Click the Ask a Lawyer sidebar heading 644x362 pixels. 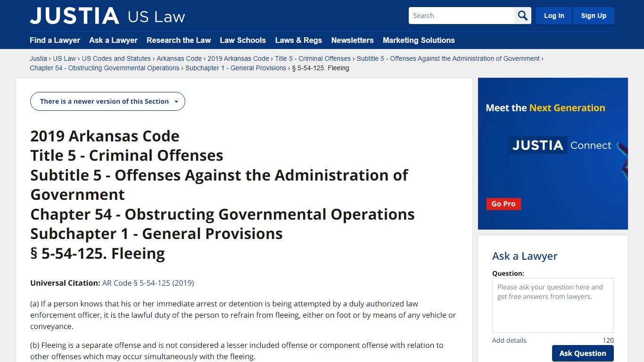coord(525,256)
